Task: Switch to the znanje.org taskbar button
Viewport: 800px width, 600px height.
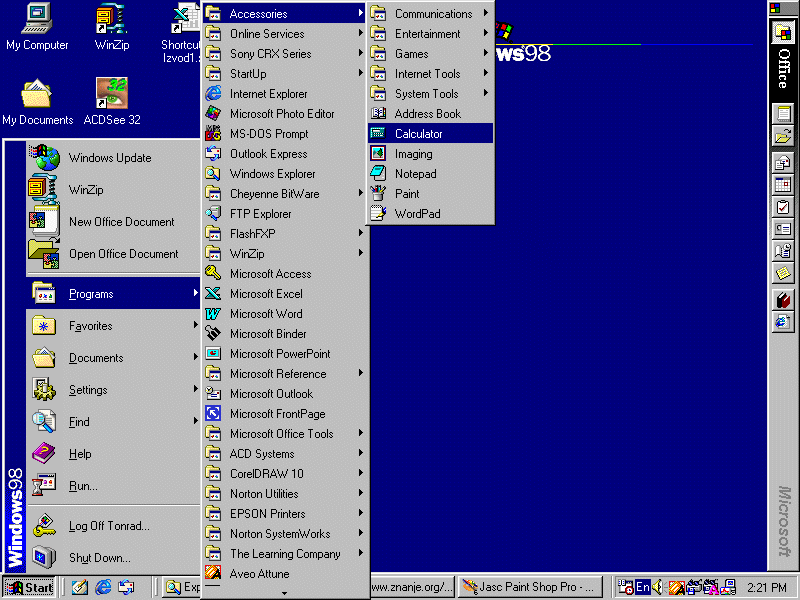Action: tap(412, 587)
